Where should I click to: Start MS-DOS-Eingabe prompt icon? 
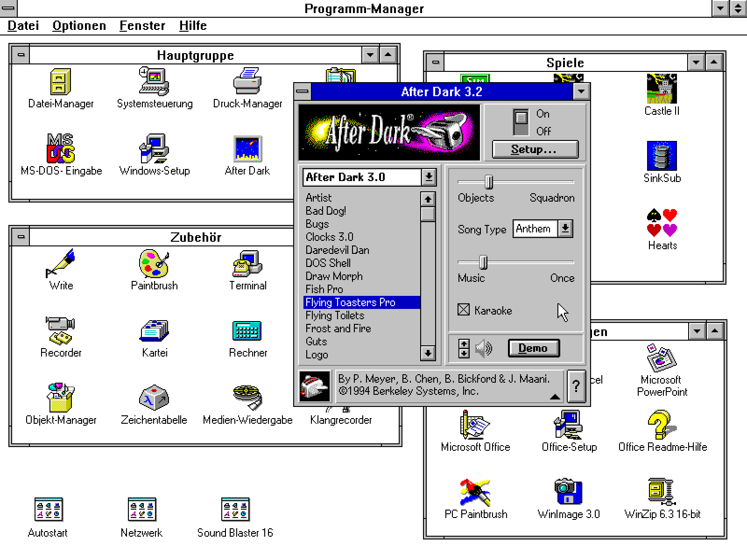61,148
